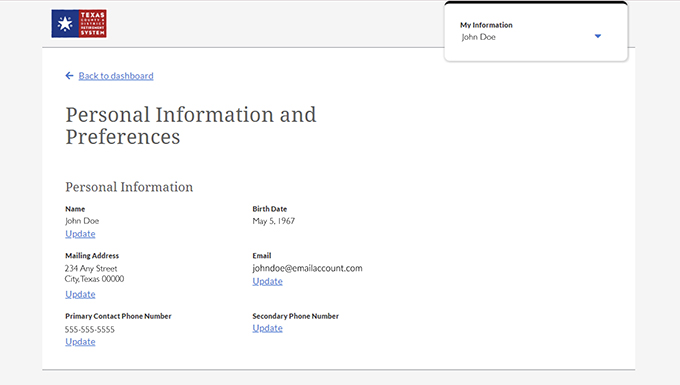
Task: Click Update under Secondary Phone Number
Action: pyautogui.click(x=268, y=328)
